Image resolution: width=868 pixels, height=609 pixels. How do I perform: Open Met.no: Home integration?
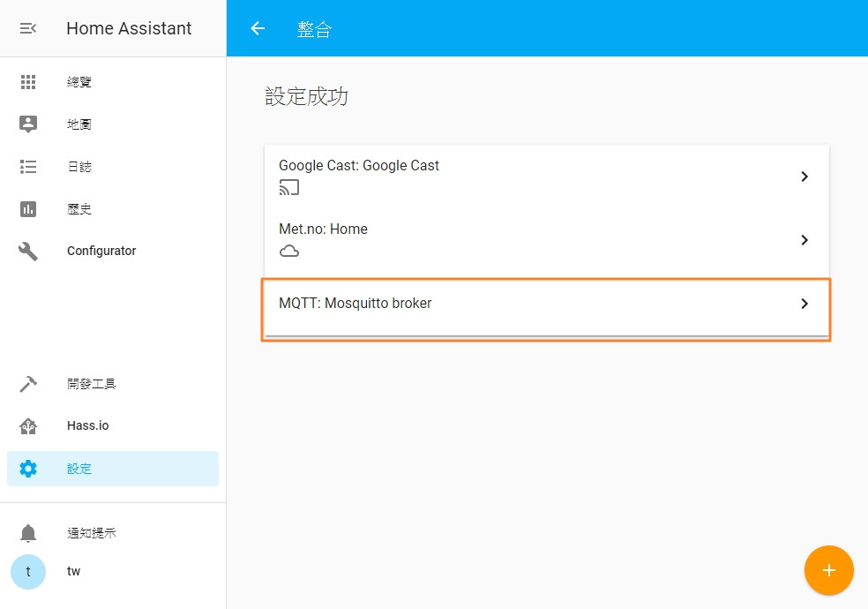pyautogui.click(x=547, y=240)
